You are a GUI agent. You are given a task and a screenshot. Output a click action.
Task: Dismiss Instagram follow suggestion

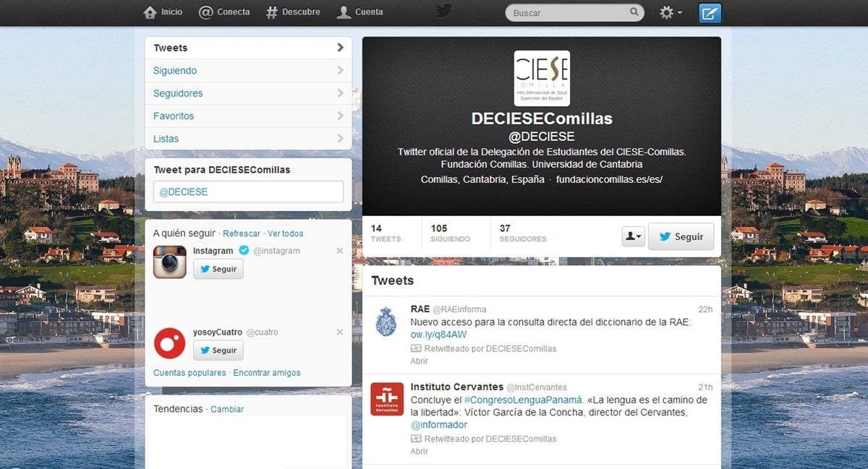[340, 251]
